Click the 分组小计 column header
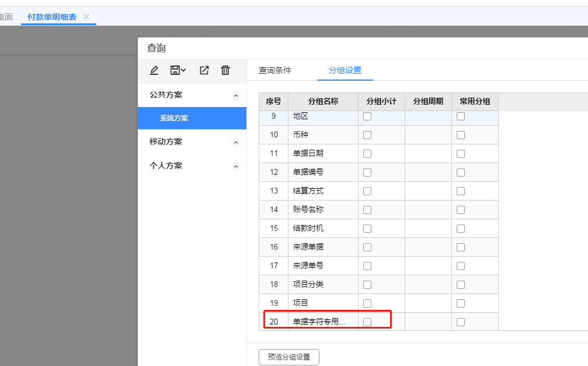Screen dimensions: 588x366 (x=381, y=101)
